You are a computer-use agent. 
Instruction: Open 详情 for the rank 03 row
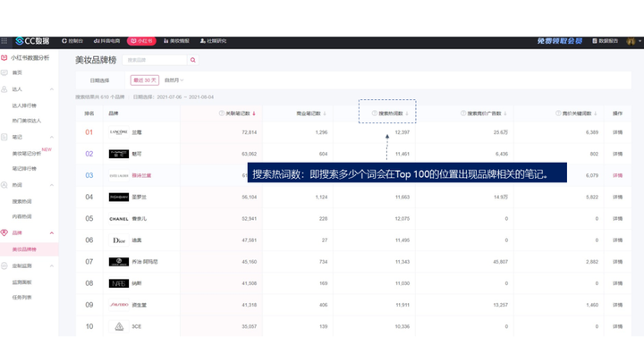(617, 176)
